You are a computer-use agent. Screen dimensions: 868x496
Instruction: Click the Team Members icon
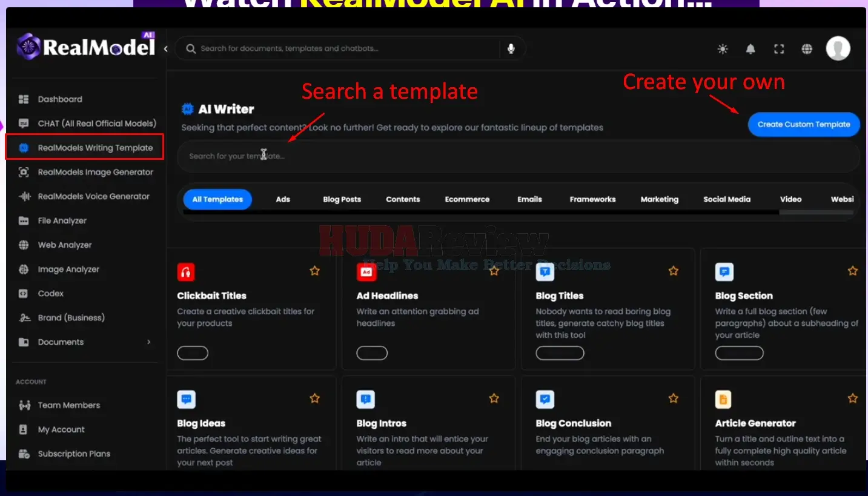coord(24,405)
